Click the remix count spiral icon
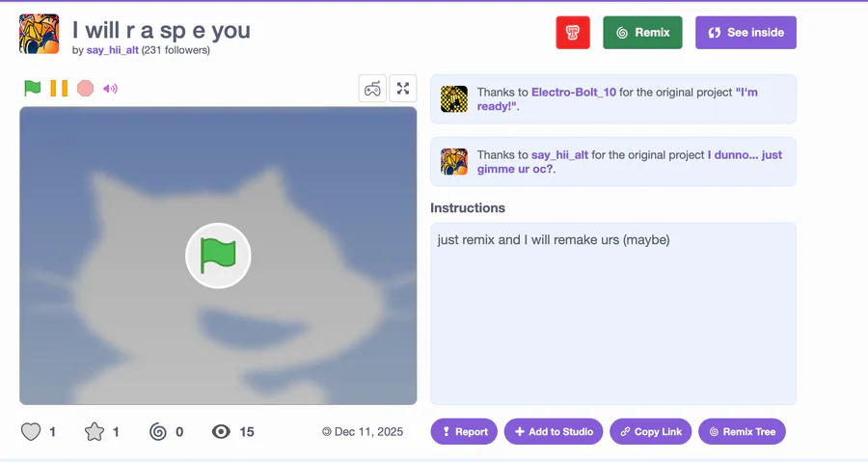This screenshot has height=462, width=868. pos(158,431)
